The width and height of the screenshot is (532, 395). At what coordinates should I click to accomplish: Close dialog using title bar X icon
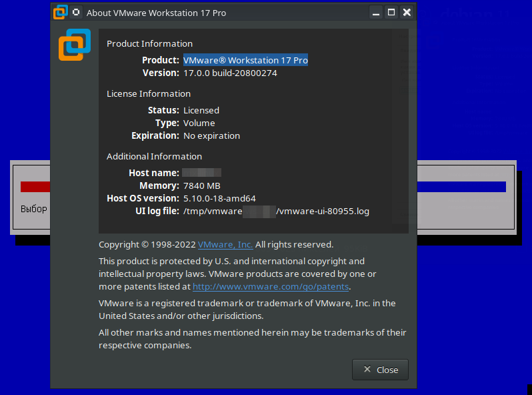(407, 12)
